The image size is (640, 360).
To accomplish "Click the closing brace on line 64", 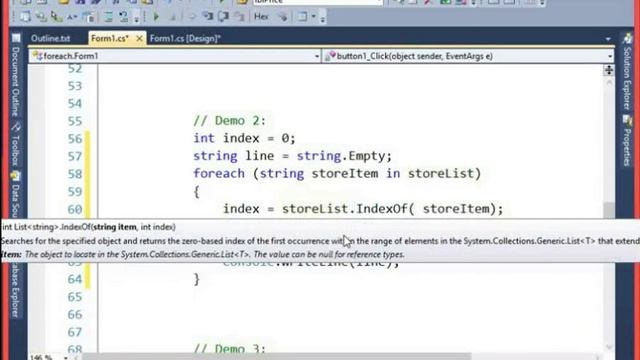I will click(x=197, y=279).
